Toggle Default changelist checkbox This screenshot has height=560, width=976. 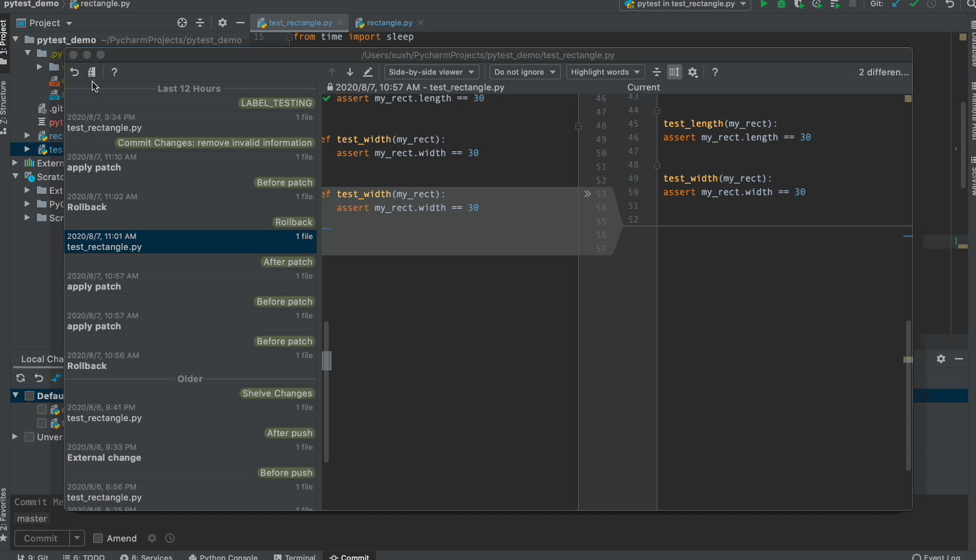(29, 396)
